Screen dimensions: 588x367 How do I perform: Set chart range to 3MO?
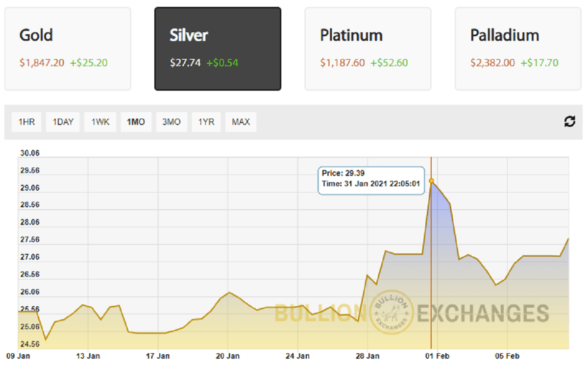pos(171,122)
